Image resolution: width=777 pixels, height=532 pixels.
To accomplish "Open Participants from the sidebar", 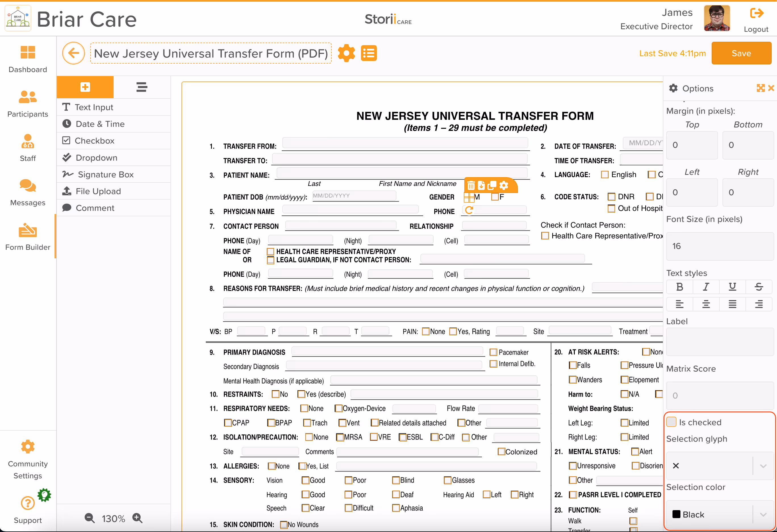I will (x=28, y=104).
